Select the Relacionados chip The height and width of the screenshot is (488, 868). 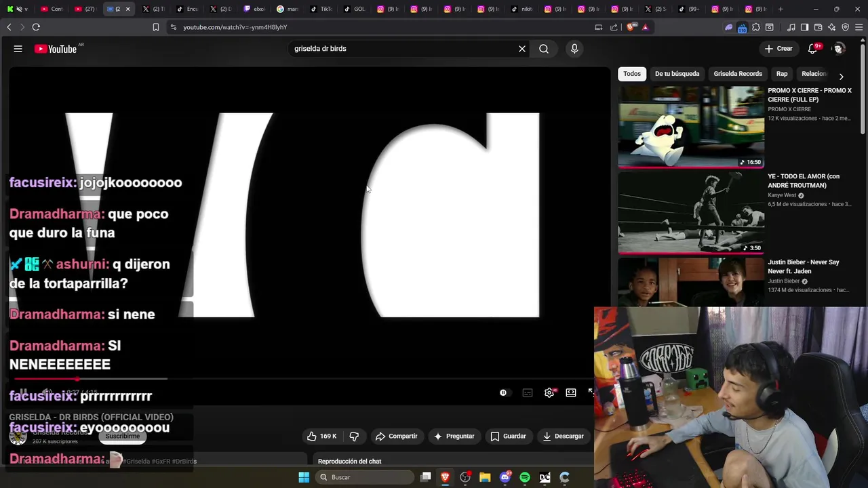click(x=814, y=74)
